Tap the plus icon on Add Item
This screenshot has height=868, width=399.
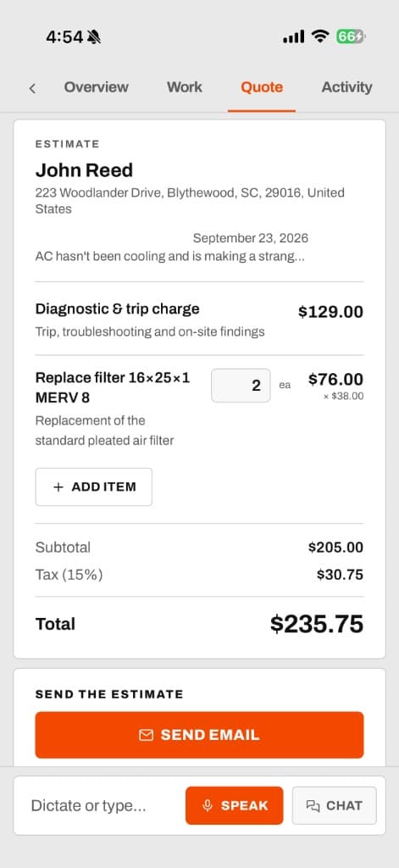click(58, 487)
